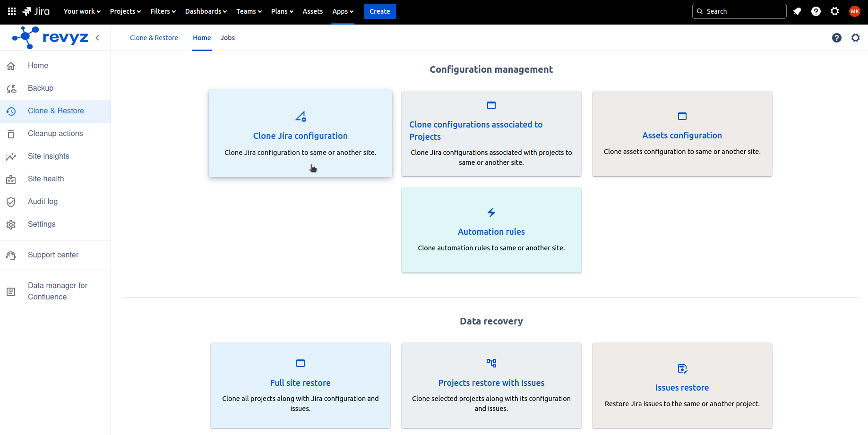Screen dimensions: 868x435
Task: Switch to the Jobs tab
Action: point(227,38)
